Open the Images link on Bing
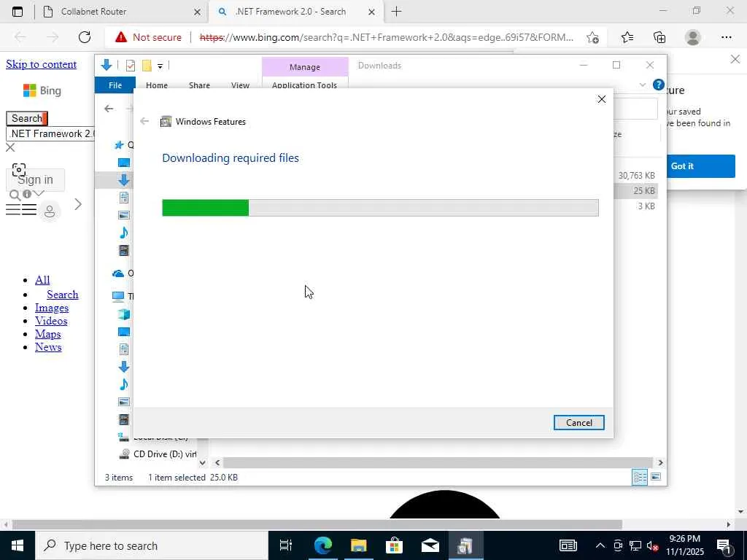The width and height of the screenshot is (747, 560). click(x=52, y=308)
